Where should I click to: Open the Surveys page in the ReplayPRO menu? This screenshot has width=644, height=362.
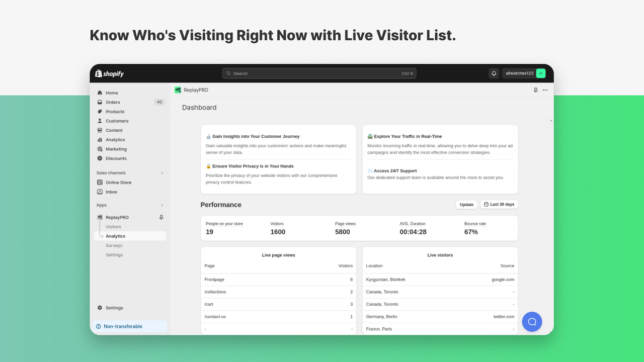(x=114, y=245)
